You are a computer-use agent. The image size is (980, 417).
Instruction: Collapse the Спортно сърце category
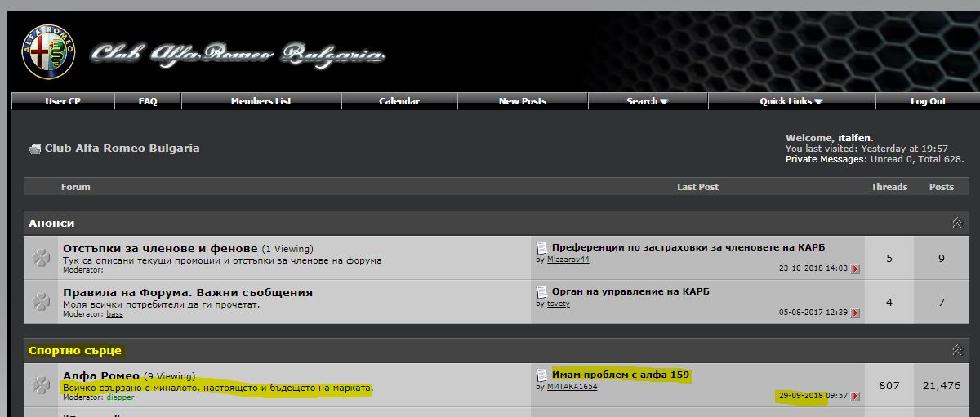[956, 350]
